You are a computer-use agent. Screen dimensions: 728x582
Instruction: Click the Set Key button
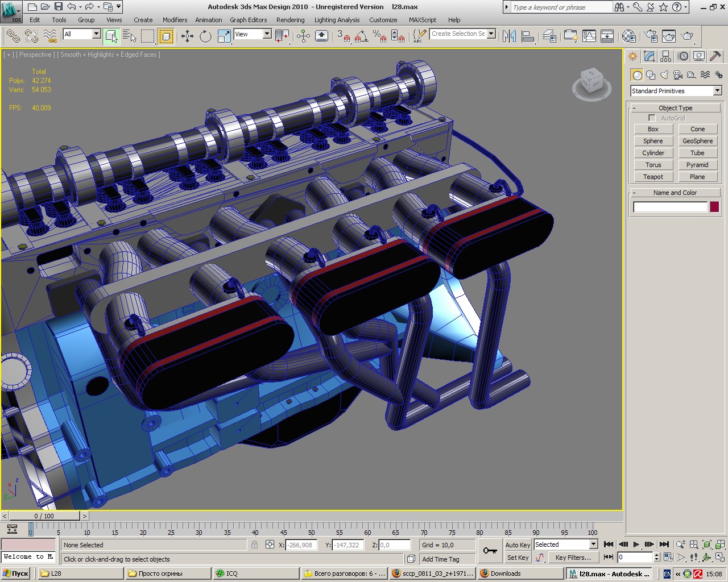518,558
